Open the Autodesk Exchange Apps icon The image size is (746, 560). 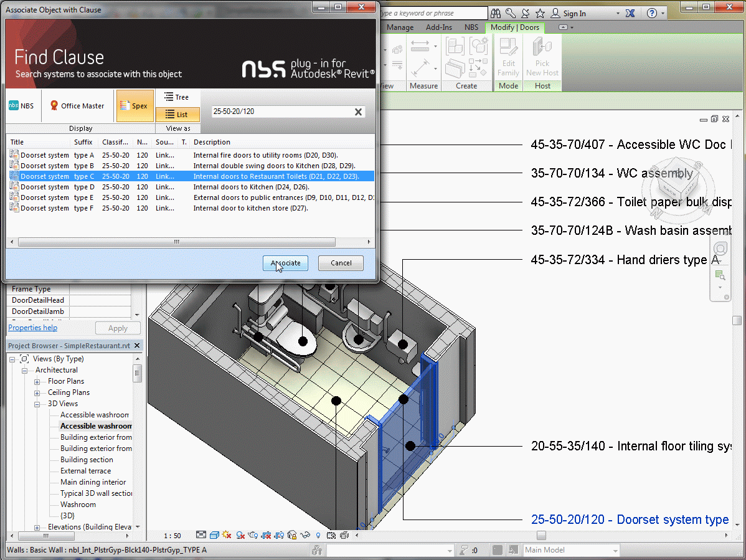[x=630, y=13]
